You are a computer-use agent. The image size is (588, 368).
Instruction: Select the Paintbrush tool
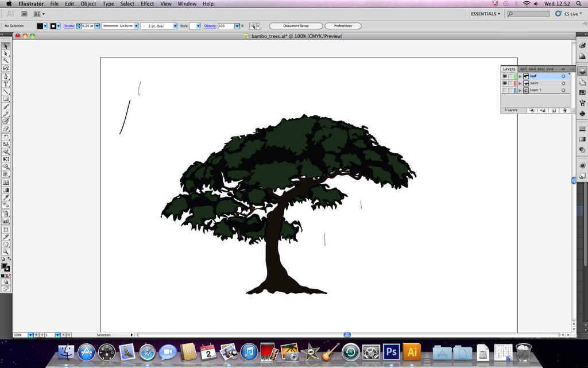tap(6, 106)
